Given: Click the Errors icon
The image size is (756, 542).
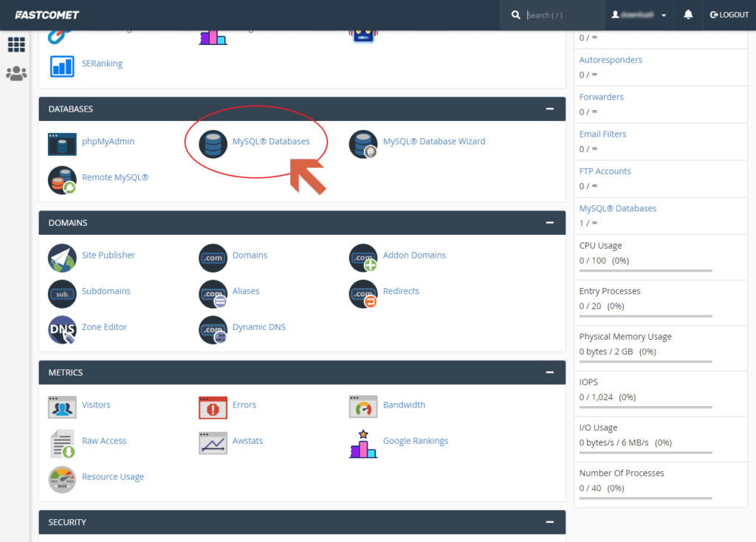Looking at the screenshot, I should (x=213, y=408).
